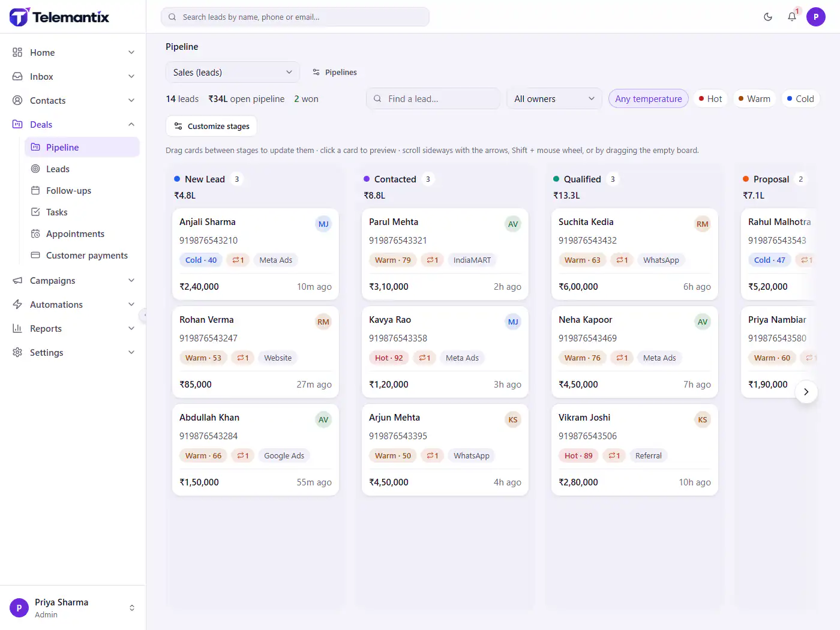Click the Settings gear icon
Screen dimensions: 840x630
[x=17, y=352]
